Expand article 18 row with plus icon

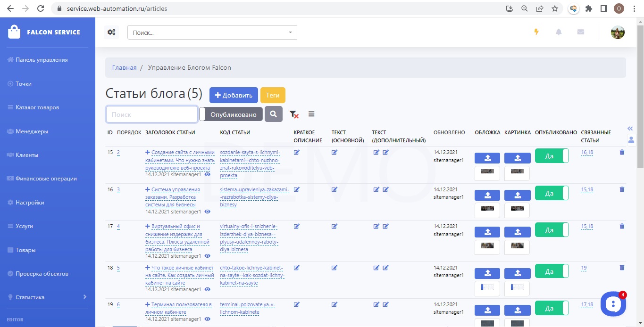click(x=148, y=268)
